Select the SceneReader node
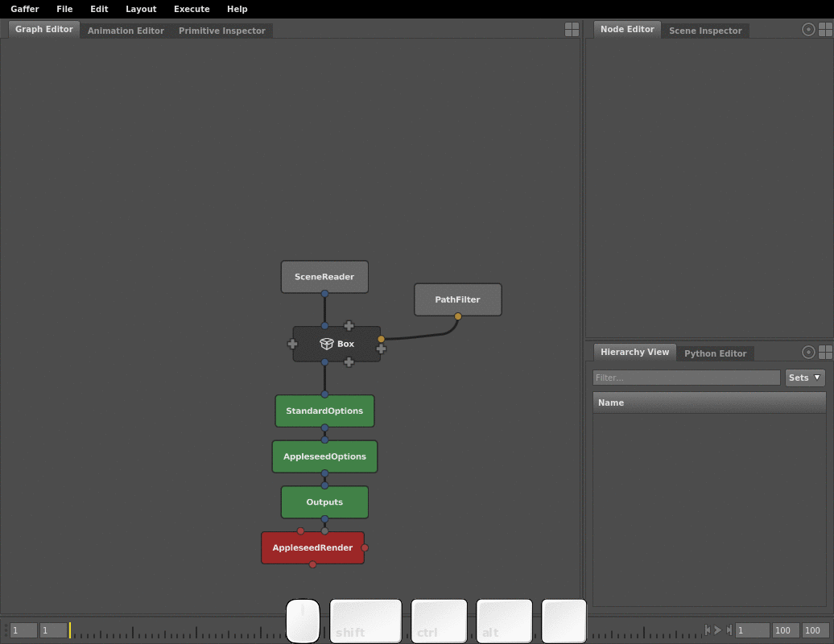 click(x=324, y=276)
